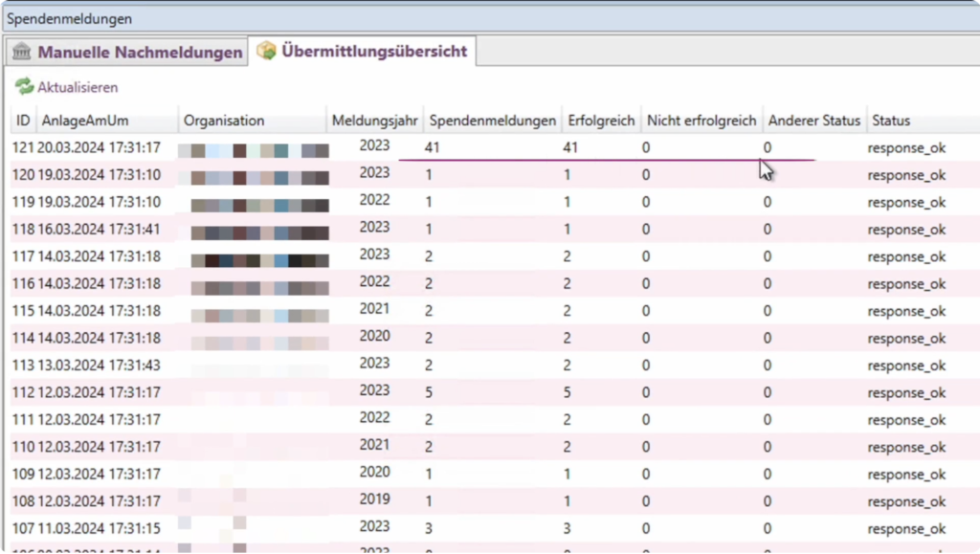980x554 pixels.
Task: Click timestamp 11.03.2024 17:31:15
Action: 99,528
